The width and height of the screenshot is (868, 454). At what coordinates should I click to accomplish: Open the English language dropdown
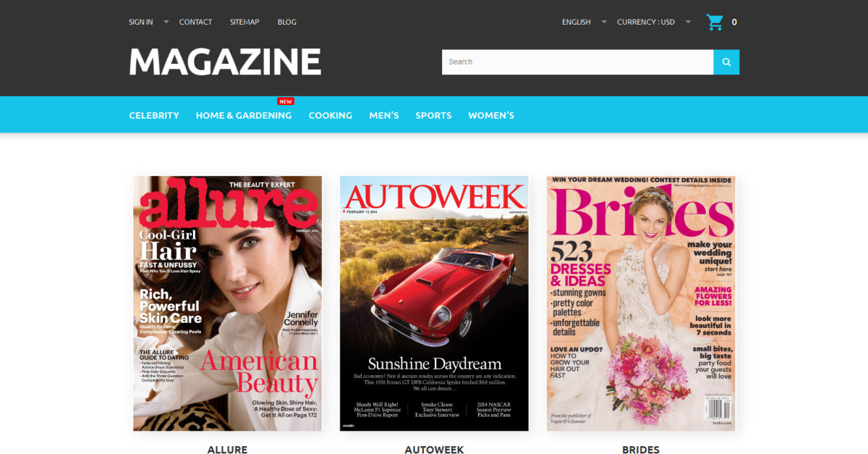(x=584, y=22)
